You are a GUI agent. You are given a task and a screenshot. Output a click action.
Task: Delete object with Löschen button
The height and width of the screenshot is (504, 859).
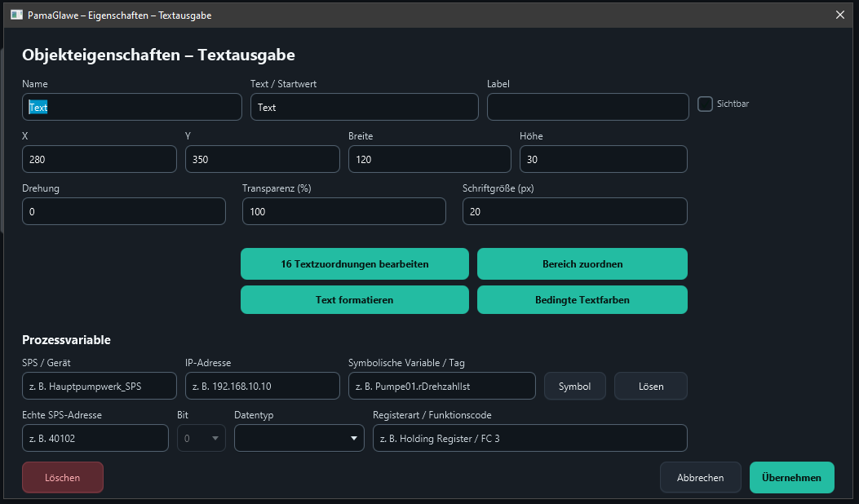pos(63,478)
